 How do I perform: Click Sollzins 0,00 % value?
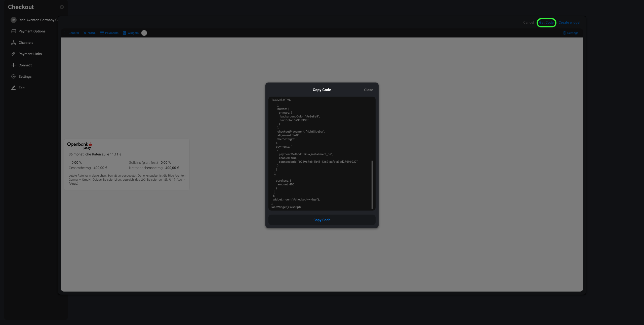click(x=166, y=162)
